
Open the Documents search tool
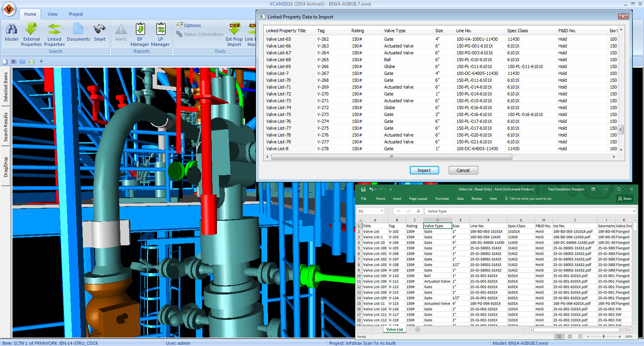(78, 29)
